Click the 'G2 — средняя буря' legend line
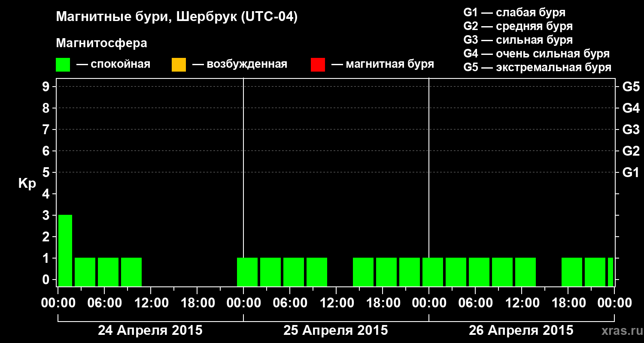 [518, 26]
